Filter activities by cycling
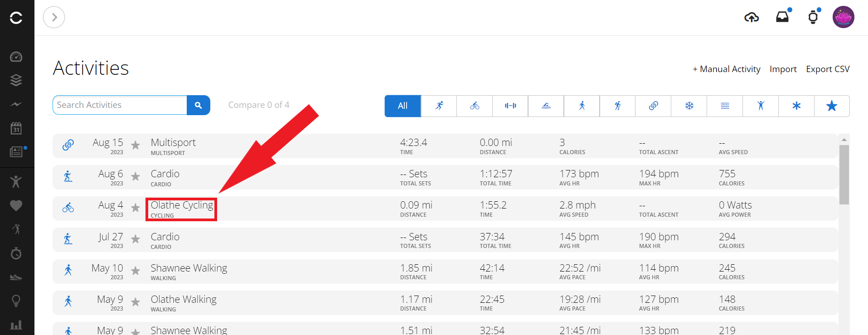 (x=475, y=106)
